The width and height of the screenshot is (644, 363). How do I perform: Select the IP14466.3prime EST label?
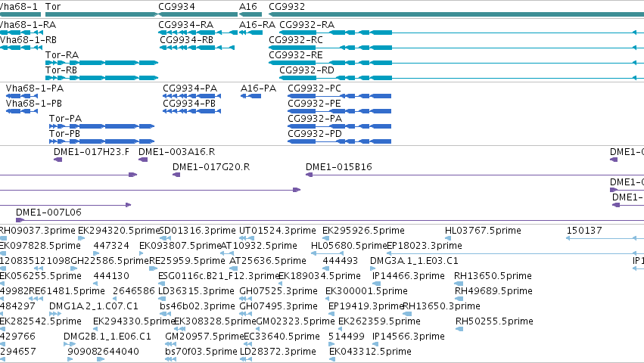coord(409,276)
